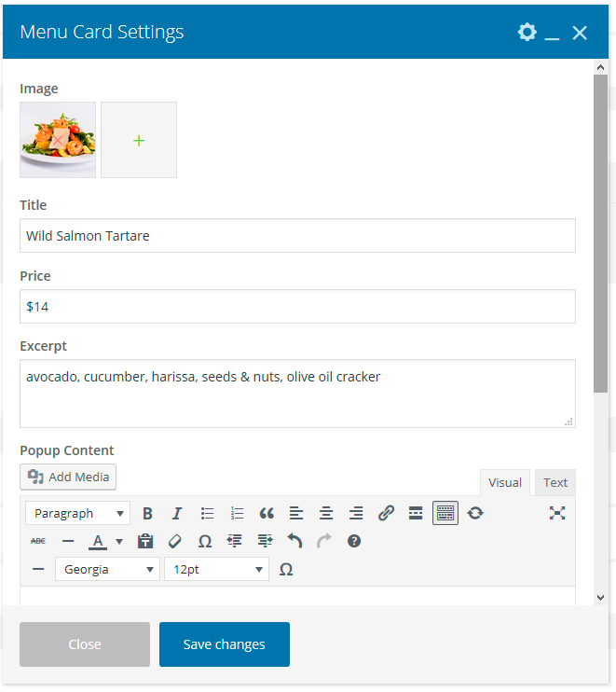
Task: Open the 12pt font size dropdown
Action: [x=216, y=569]
